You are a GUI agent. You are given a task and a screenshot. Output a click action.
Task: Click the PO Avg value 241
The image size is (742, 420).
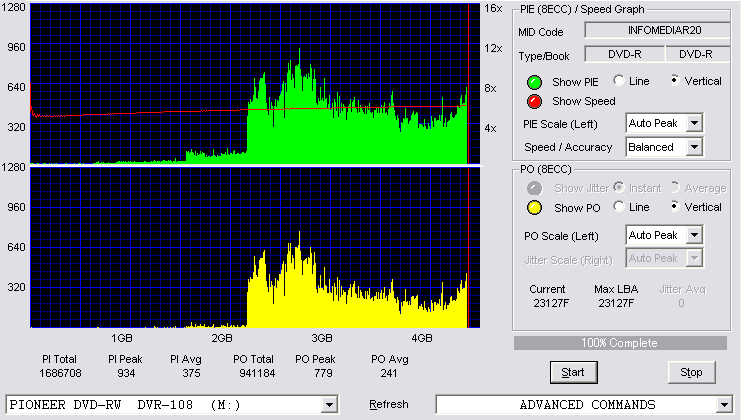(389, 373)
